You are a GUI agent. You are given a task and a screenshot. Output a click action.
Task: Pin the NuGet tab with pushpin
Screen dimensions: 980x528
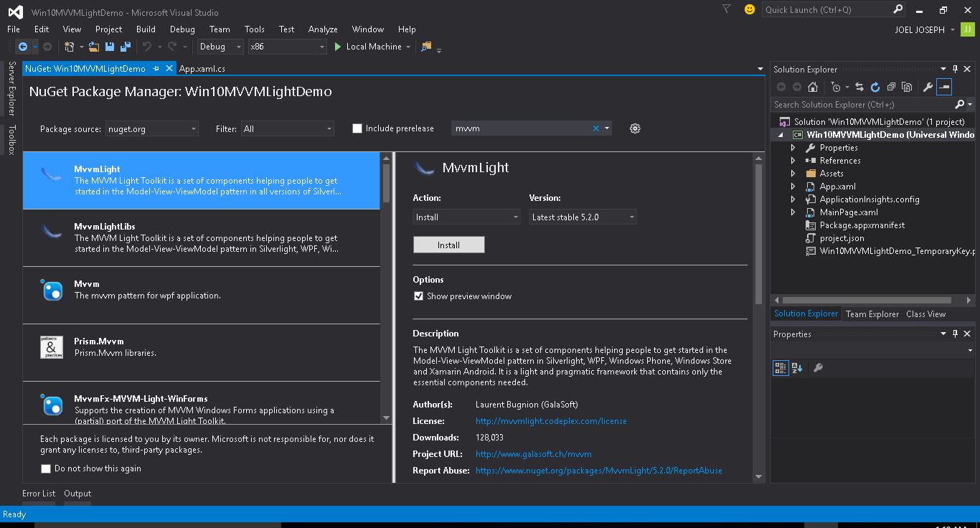(156, 69)
